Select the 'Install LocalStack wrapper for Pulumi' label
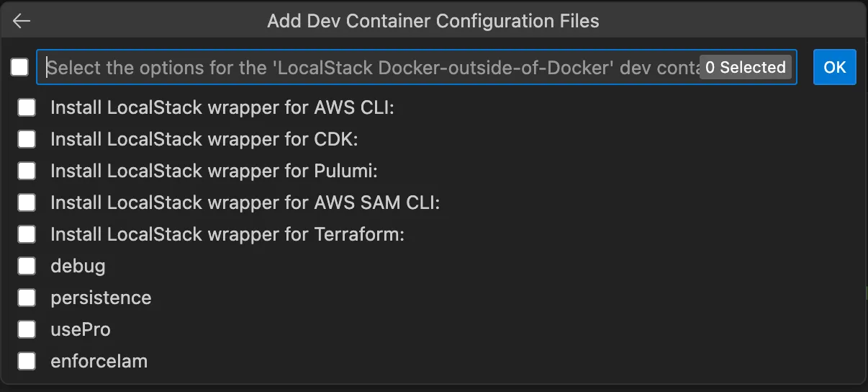868x392 pixels. (x=214, y=171)
